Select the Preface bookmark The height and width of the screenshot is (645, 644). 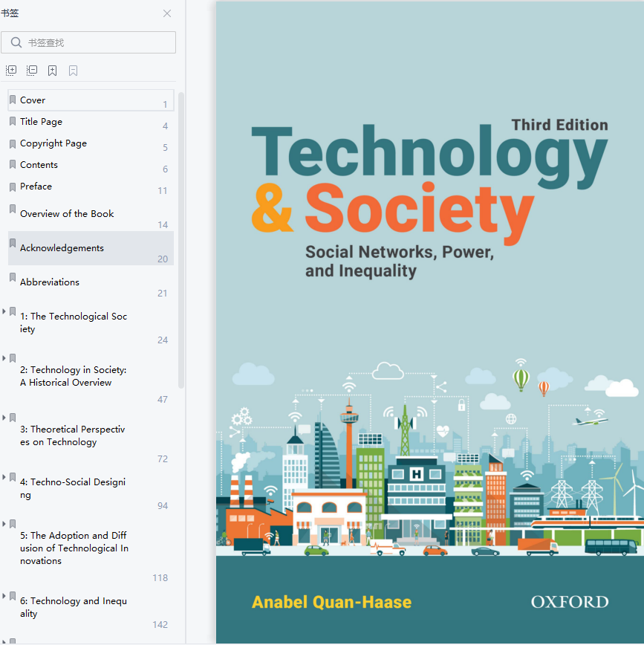click(x=91, y=187)
